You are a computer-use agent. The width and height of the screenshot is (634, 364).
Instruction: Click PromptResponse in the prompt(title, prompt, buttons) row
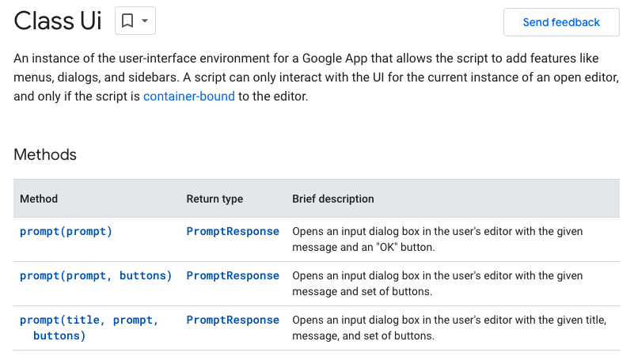coord(233,320)
